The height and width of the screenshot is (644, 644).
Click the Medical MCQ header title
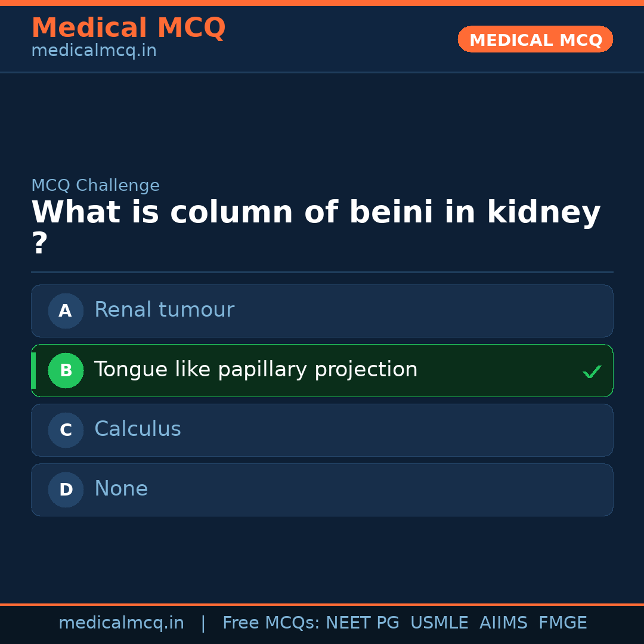pyautogui.click(x=128, y=28)
